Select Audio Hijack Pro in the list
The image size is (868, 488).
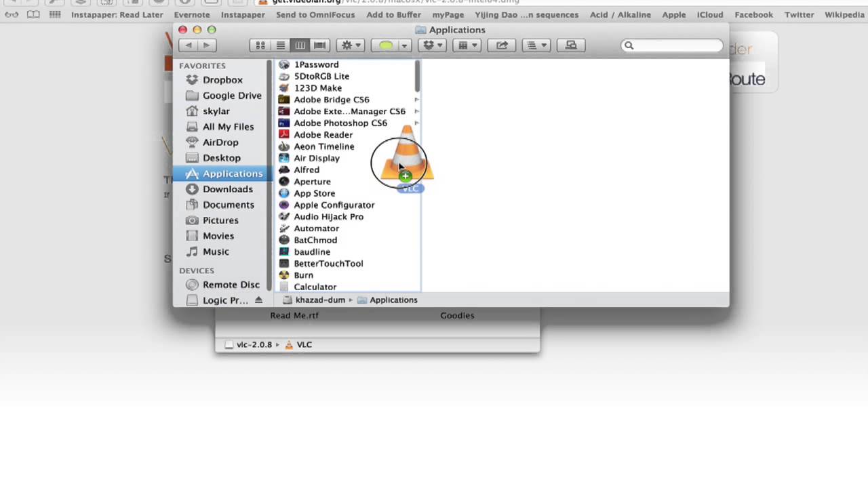[328, 217]
